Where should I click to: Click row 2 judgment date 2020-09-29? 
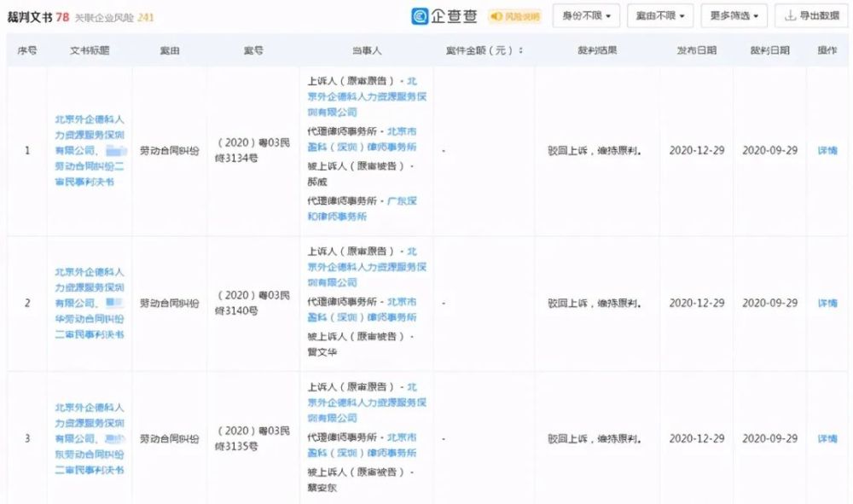(x=769, y=304)
